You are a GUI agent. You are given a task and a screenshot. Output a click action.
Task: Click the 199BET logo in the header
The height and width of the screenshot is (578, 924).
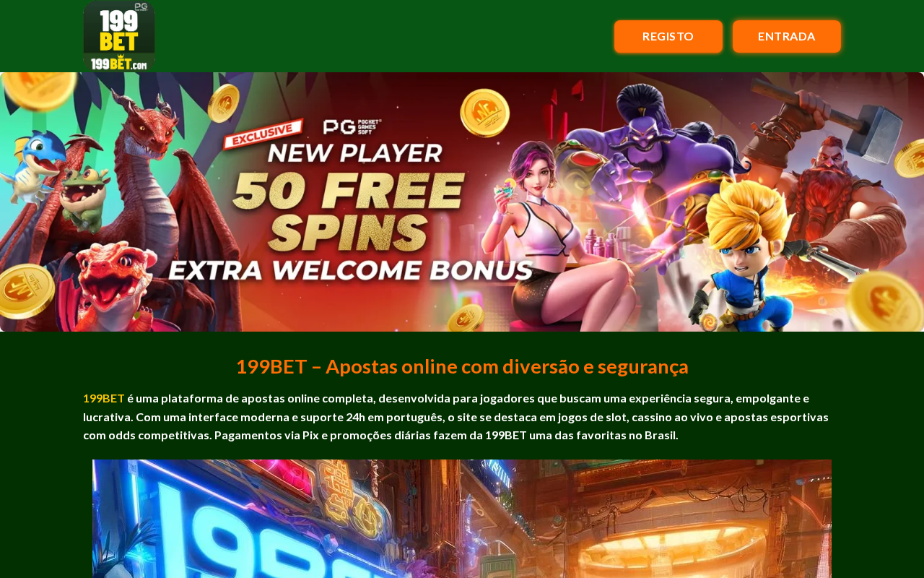point(119,36)
